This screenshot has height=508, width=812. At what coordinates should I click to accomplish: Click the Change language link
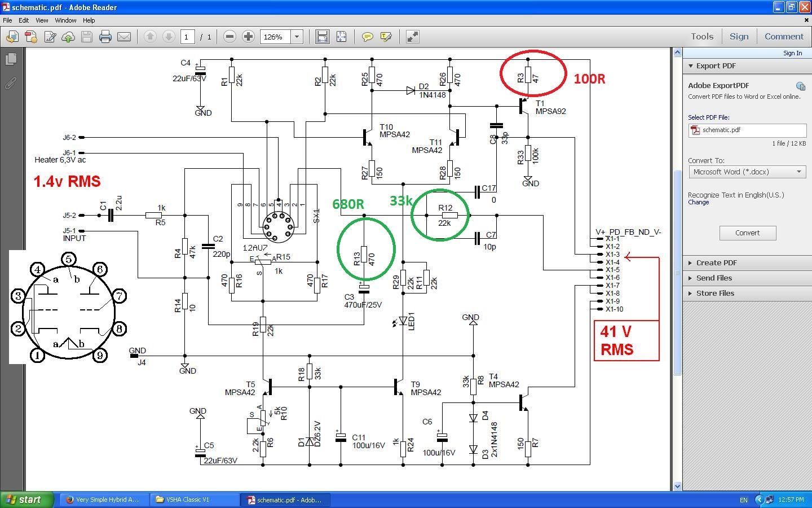coord(698,202)
